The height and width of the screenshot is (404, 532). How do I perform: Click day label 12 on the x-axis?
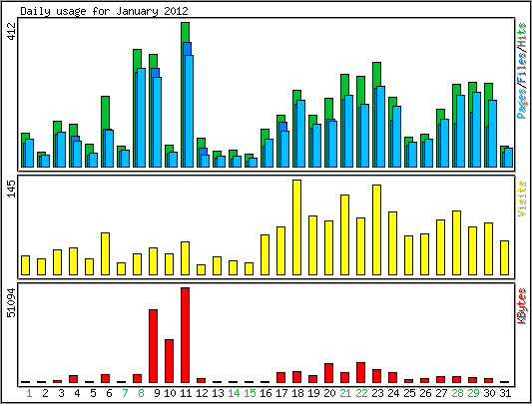click(x=202, y=393)
